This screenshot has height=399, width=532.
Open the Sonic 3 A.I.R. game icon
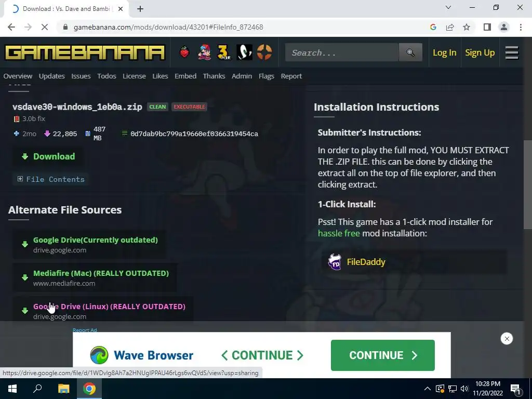click(x=224, y=52)
